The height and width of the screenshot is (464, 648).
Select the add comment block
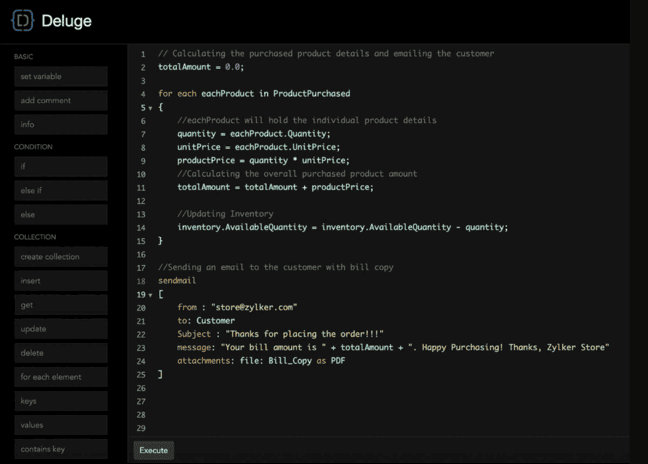[x=61, y=100]
